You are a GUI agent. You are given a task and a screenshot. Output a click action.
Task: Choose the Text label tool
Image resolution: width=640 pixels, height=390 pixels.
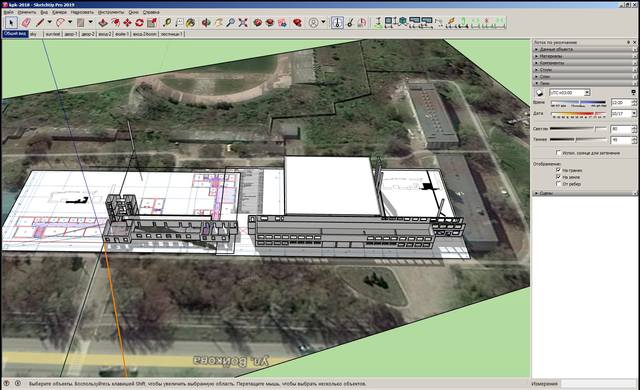(179, 22)
